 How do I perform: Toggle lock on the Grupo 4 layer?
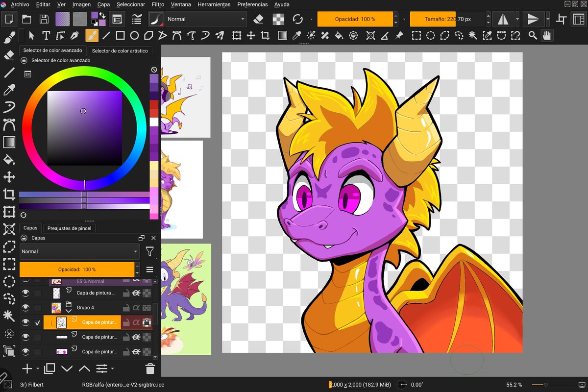[x=126, y=308]
